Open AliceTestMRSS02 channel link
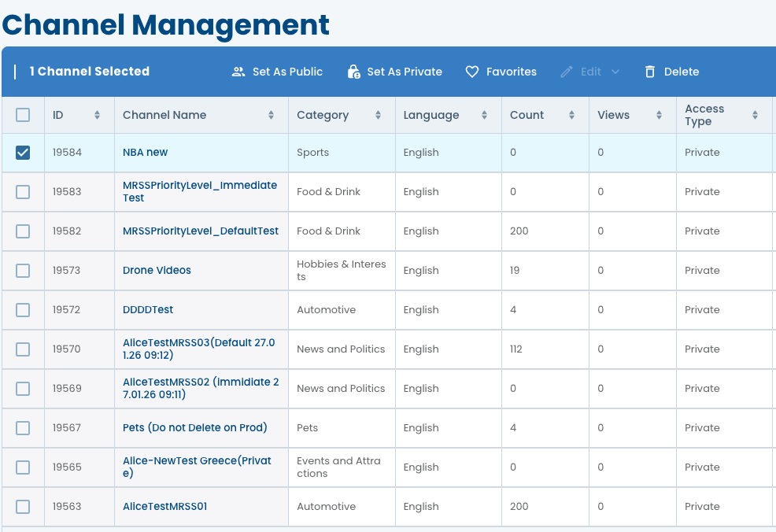776x532 pixels. (201, 389)
